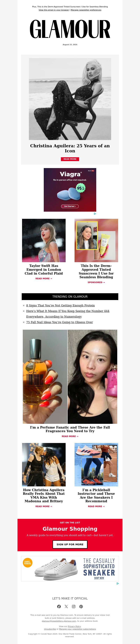This screenshot has width=140, height=644.
Task: Click the GLAMOUR masthead logo
Action: pyautogui.click(x=70, y=29)
